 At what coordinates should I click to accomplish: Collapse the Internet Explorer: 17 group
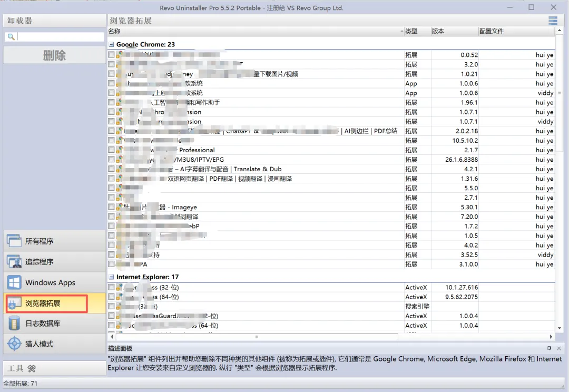[x=111, y=277]
